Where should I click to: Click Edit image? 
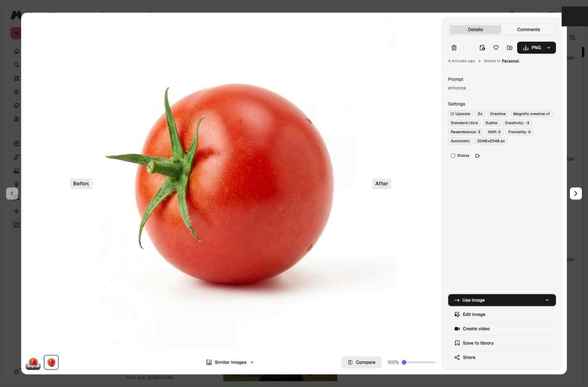pos(502,314)
